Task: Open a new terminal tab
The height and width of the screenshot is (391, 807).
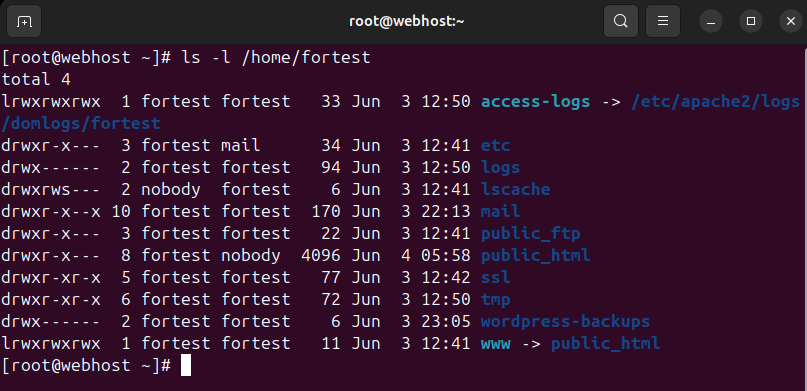Action: 24,22
